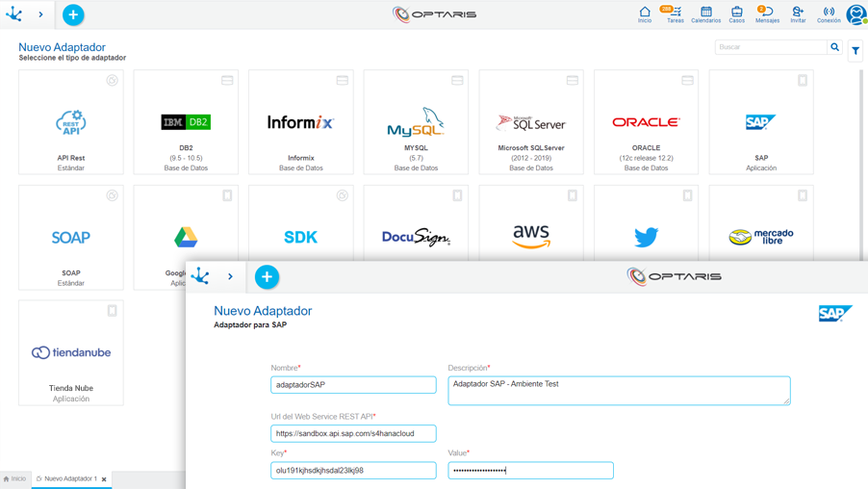
Task: Select the SOAP adapter card
Action: point(71,237)
